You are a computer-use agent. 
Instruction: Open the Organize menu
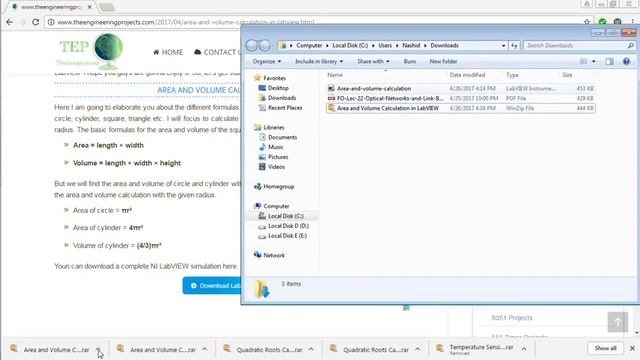tap(267, 61)
